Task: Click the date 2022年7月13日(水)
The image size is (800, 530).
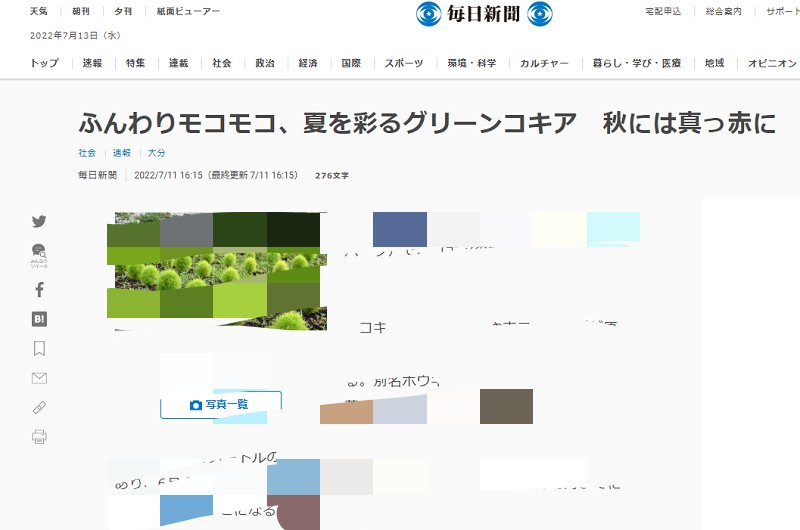Action: (75, 35)
